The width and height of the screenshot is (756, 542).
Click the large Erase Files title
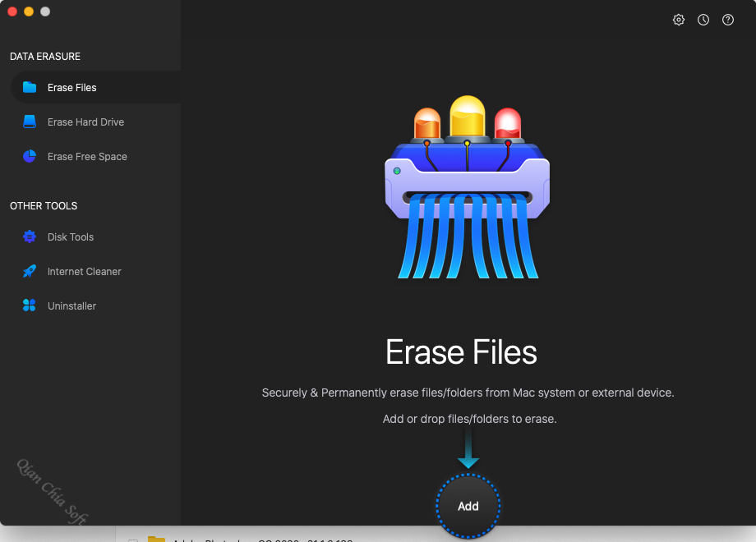(461, 352)
